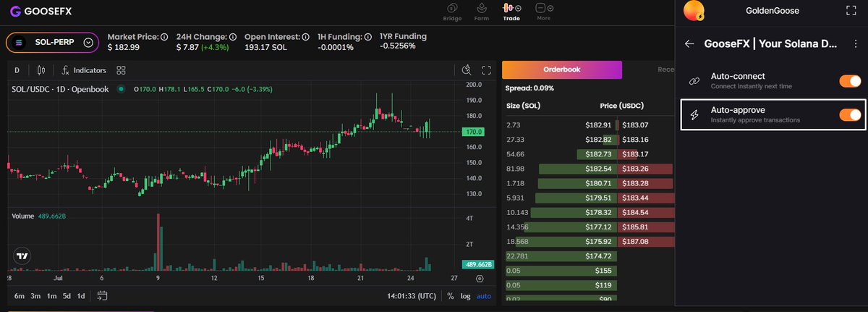Click the TradingView logo on chart

click(22, 256)
